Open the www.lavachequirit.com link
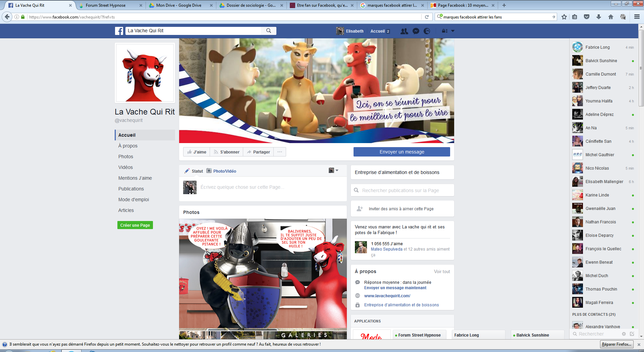The image size is (644, 352). click(387, 296)
